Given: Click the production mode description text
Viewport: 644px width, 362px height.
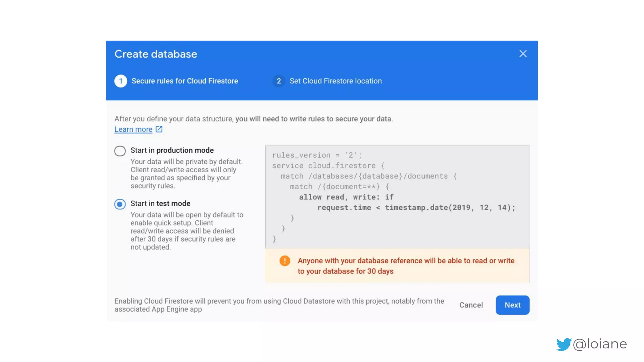Looking at the screenshot, I should (x=186, y=174).
